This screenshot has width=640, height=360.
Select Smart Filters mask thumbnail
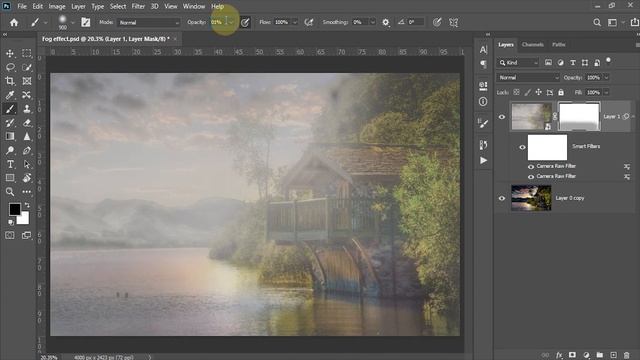coord(547,147)
